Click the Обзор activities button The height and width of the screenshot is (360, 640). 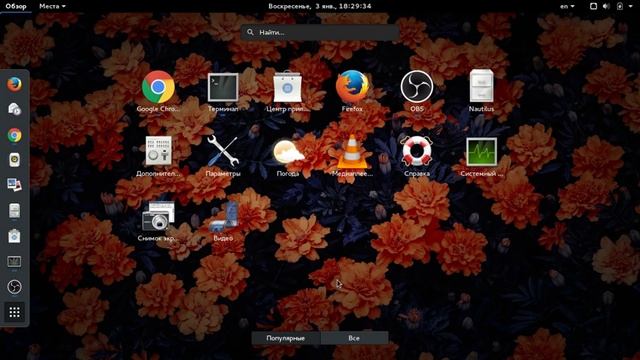[x=16, y=6]
